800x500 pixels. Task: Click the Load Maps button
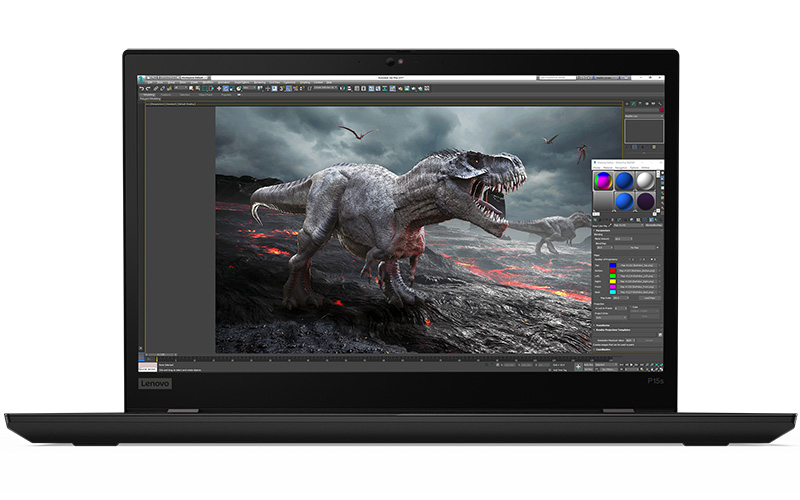pyautogui.click(x=649, y=298)
